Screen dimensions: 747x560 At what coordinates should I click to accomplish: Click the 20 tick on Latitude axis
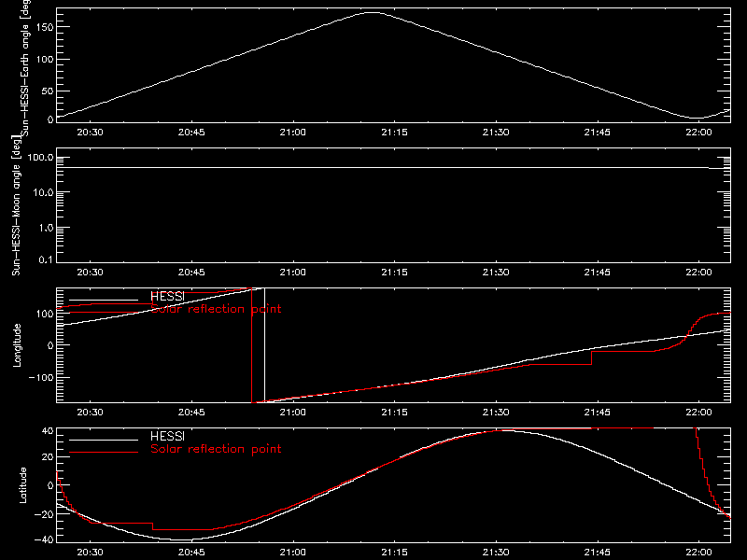tap(48, 456)
